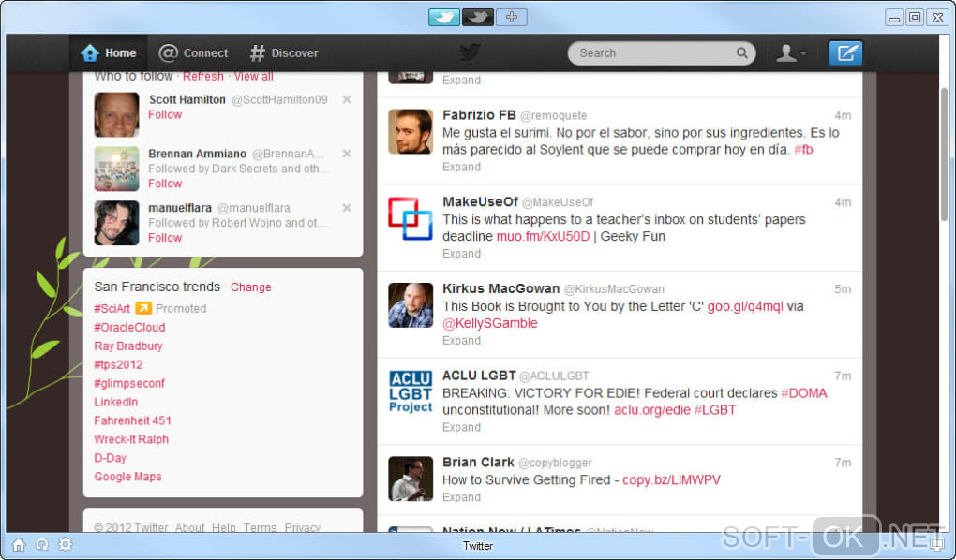The image size is (956, 560).
Task: Open the Fahrenheit 451 trend
Action: tap(132, 420)
